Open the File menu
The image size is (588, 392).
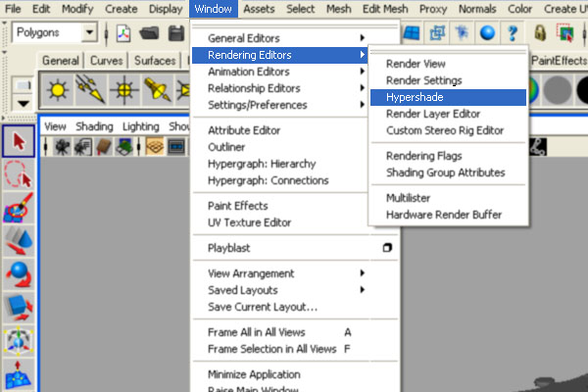(x=13, y=9)
